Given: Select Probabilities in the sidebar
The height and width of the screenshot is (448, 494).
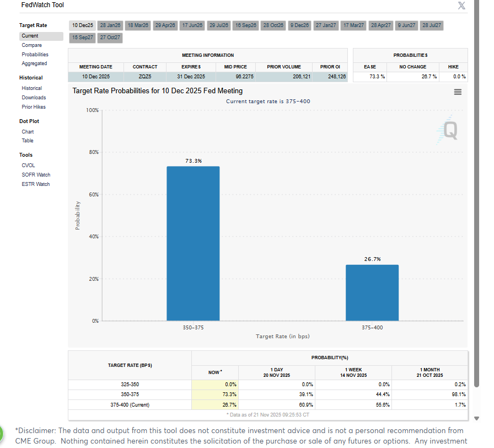Looking at the screenshot, I should (x=35, y=55).
